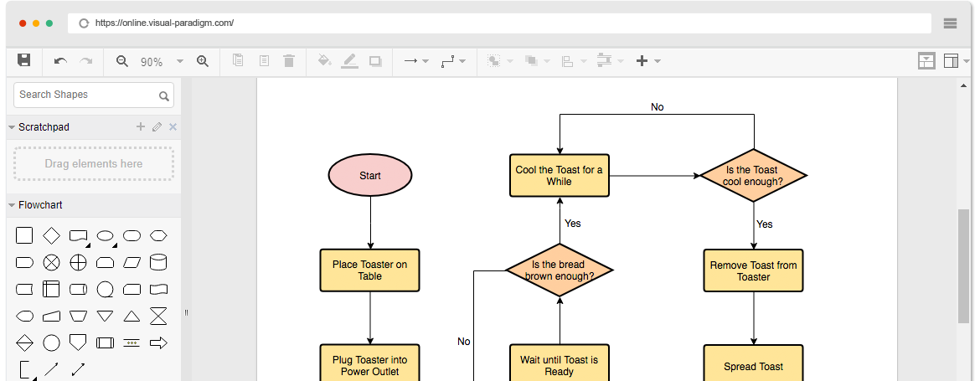Click the Delete trash can icon
Viewport: 980px width, 381px height.
(x=289, y=61)
